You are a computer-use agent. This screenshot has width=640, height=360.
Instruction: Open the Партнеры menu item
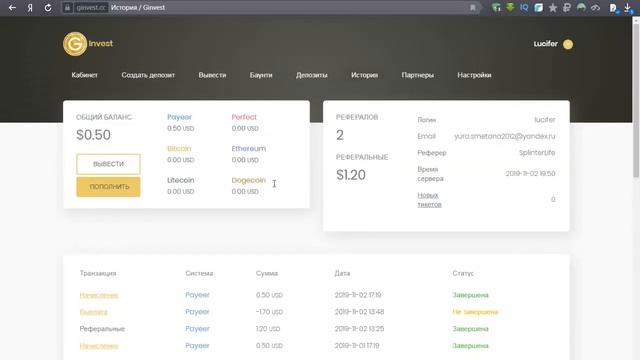(x=418, y=75)
